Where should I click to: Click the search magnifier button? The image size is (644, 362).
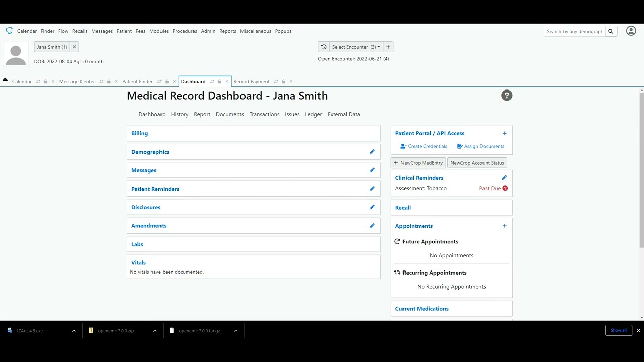[611, 31]
